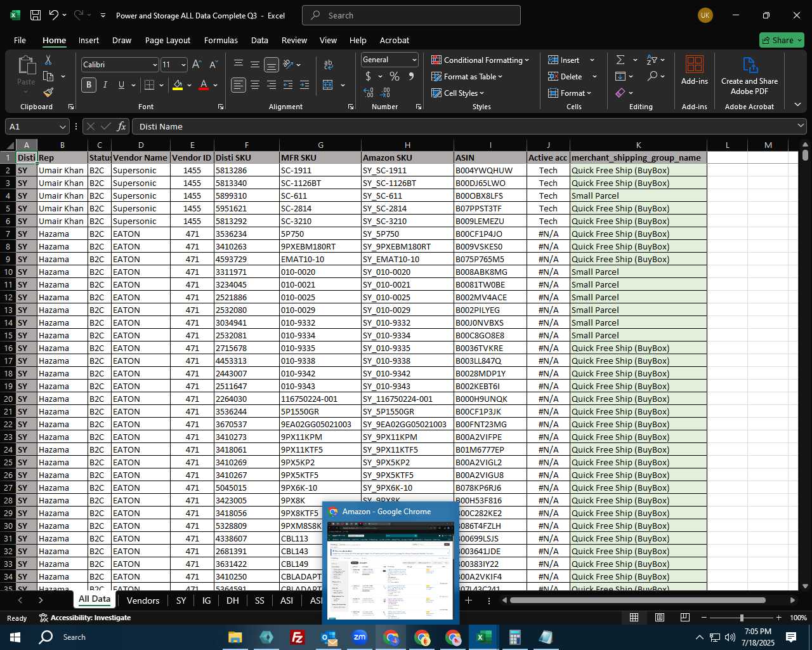Click the Cut scissors icon
Viewport: 812px width, 650px height.
[48, 60]
